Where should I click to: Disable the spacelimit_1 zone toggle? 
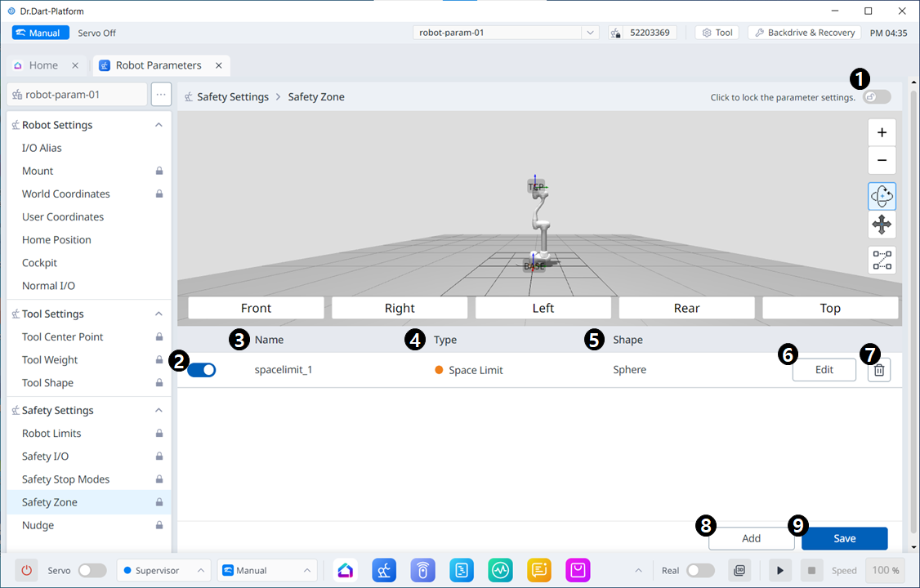click(x=202, y=370)
